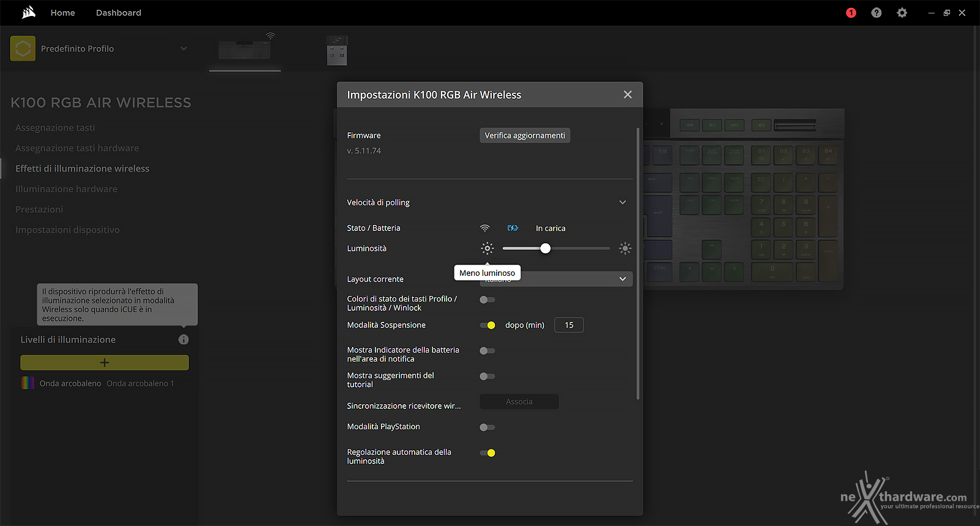Click the battery charging status icon

(513, 228)
